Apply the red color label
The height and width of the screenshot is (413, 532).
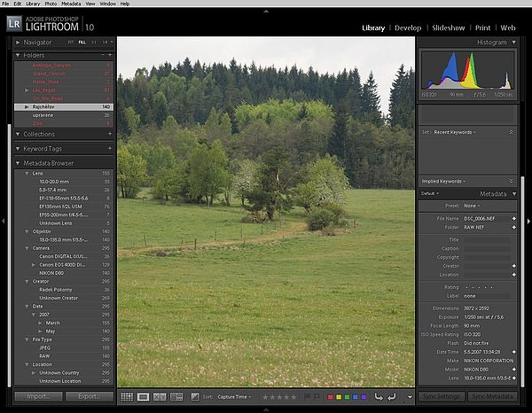click(331, 397)
